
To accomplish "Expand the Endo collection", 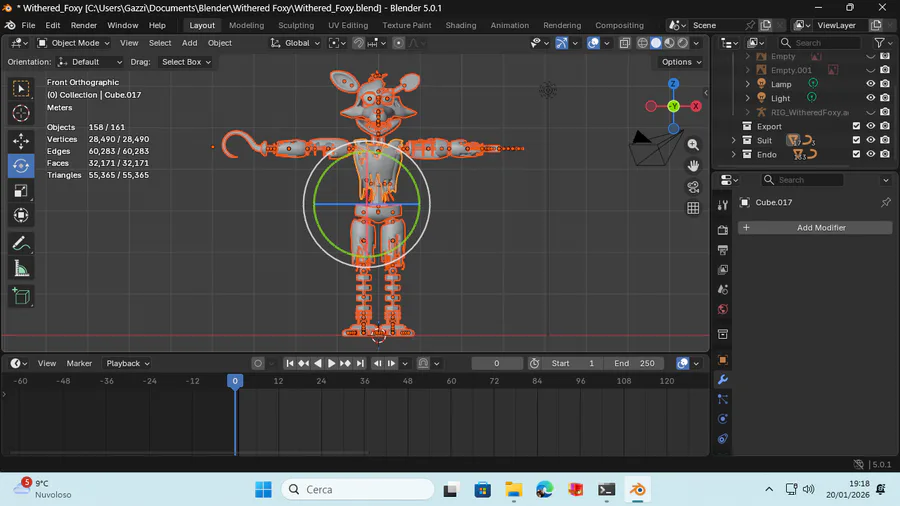I will click(x=734, y=154).
